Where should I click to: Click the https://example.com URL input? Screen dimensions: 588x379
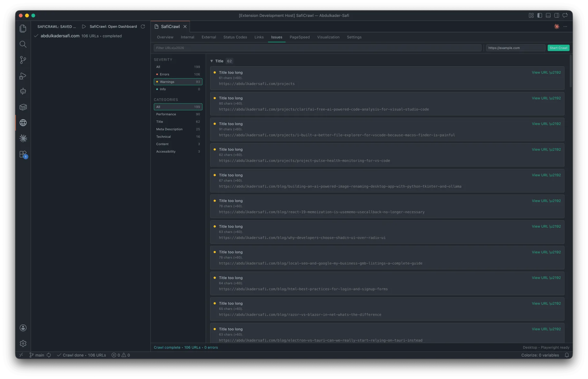pos(515,48)
